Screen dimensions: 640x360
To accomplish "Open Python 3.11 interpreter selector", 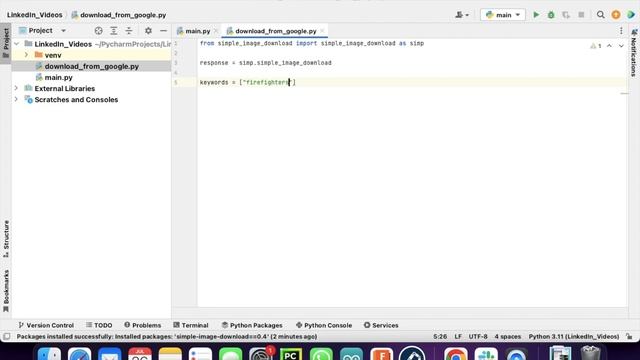I will [x=573, y=337].
